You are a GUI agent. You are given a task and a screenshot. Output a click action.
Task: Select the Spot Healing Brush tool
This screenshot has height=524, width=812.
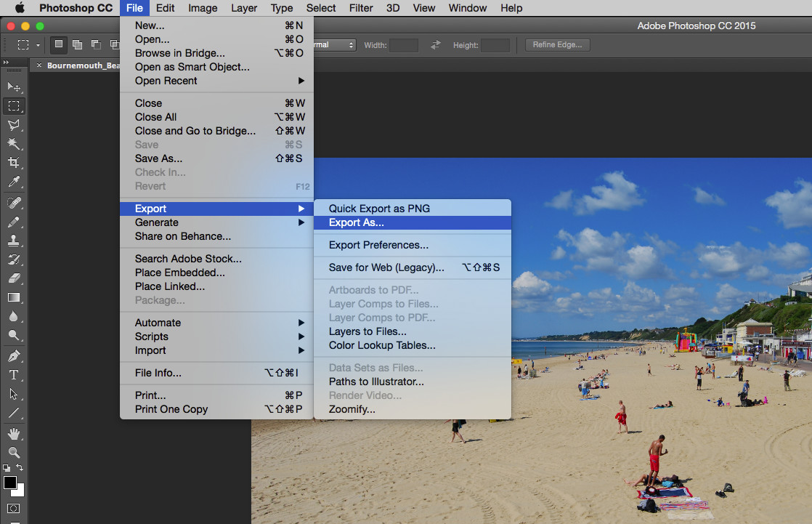[14, 203]
